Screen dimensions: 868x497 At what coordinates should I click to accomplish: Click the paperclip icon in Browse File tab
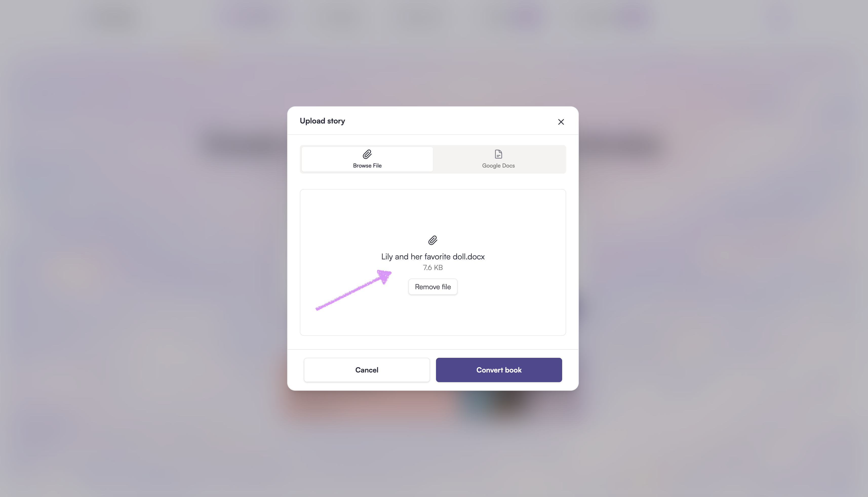[367, 154]
